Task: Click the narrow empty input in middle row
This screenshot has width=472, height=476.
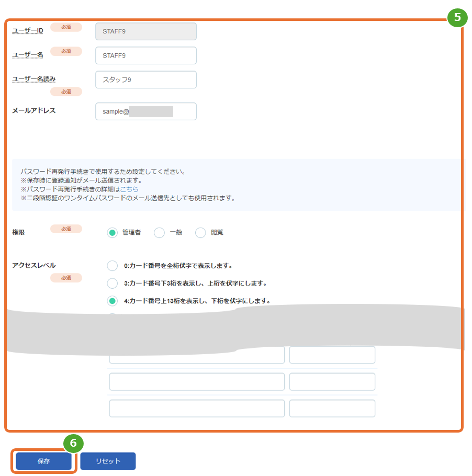Action: pos(332,381)
